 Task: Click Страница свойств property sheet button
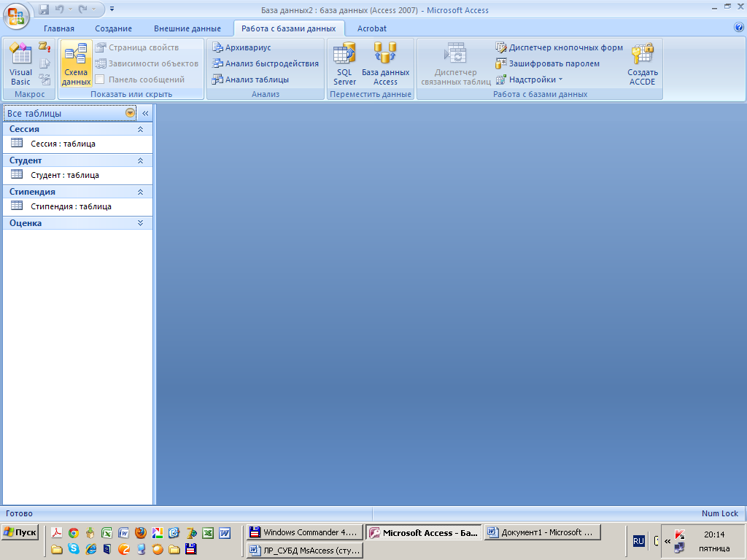tap(137, 47)
